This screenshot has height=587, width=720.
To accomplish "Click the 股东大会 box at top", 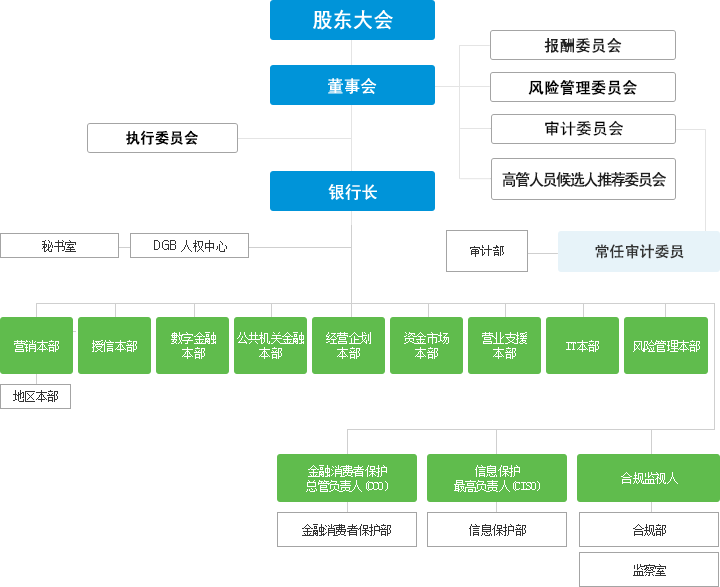I will pyautogui.click(x=352, y=20).
